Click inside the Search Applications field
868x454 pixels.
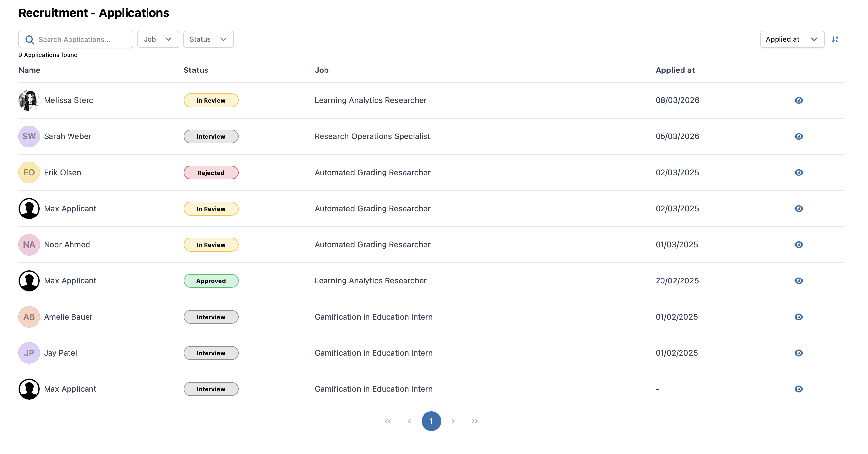point(81,39)
